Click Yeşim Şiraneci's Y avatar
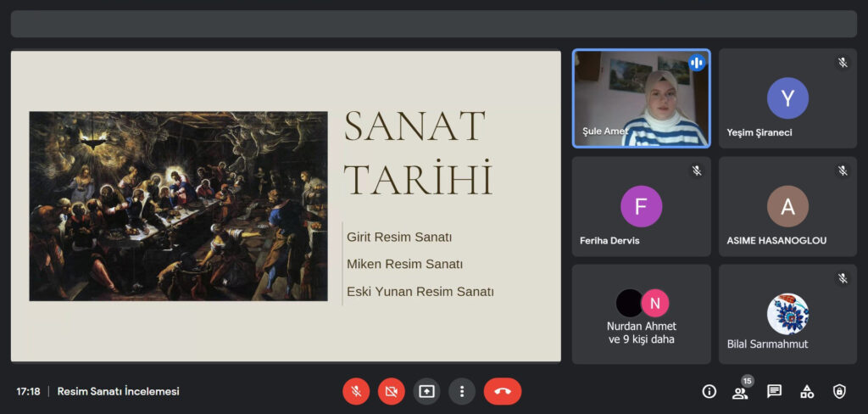The height and width of the screenshot is (414, 868). tap(787, 98)
